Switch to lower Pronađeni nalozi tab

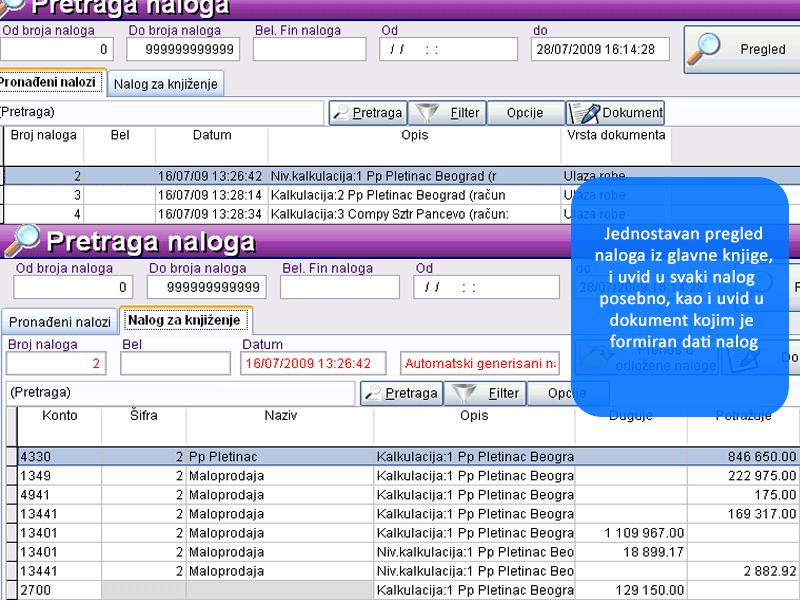pos(59,322)
